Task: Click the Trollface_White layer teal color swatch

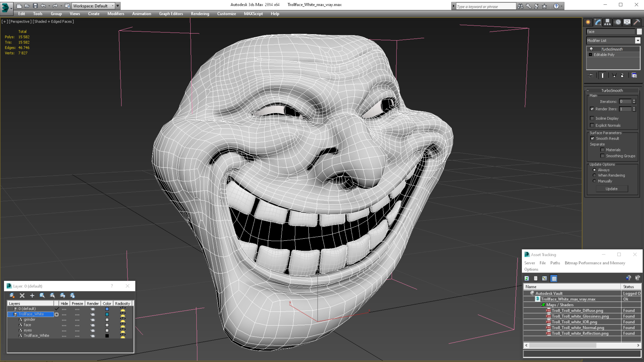Action: pyautogui.click(x=107, y=314)
